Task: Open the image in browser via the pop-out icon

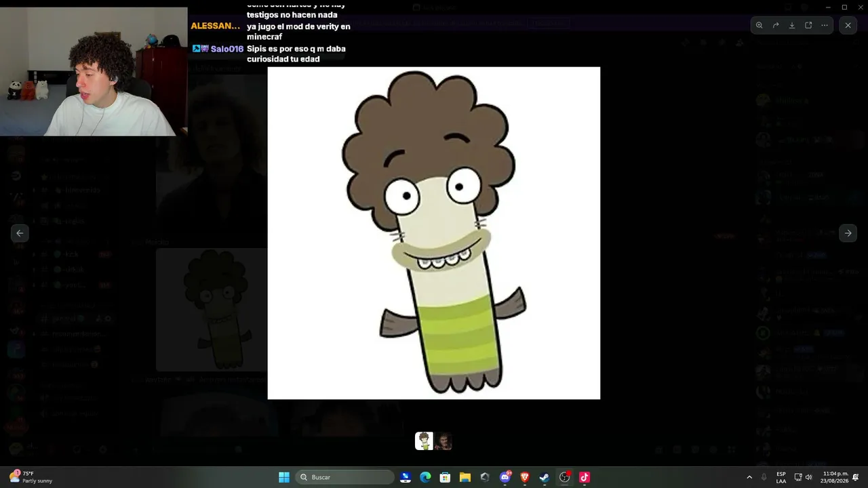Action: click(x=808, y=25)
